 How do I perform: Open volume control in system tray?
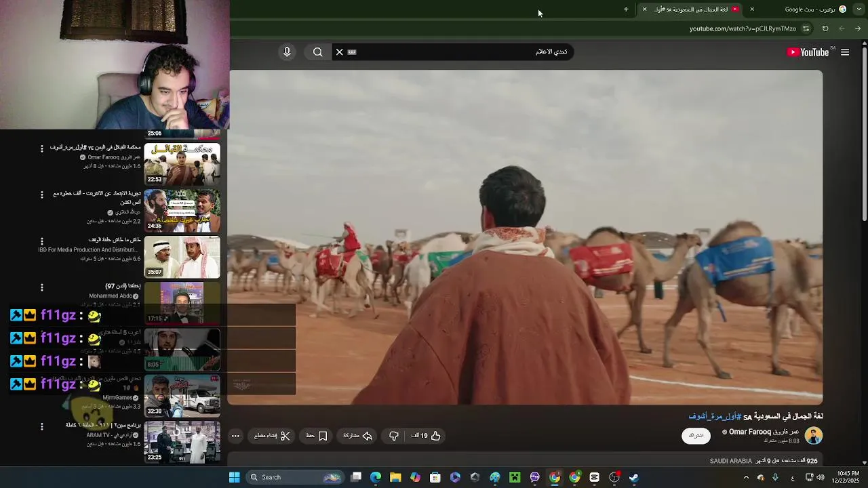821,477
